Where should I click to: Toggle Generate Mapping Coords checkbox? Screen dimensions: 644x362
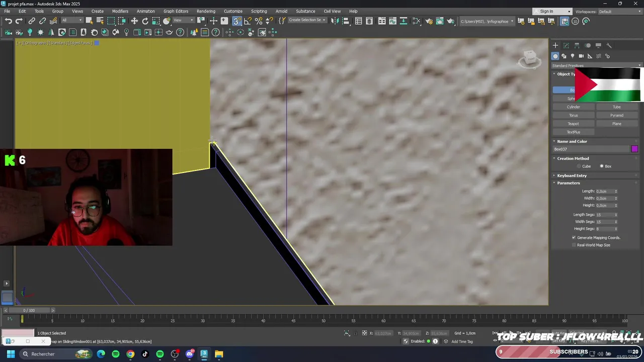point(574,237)
